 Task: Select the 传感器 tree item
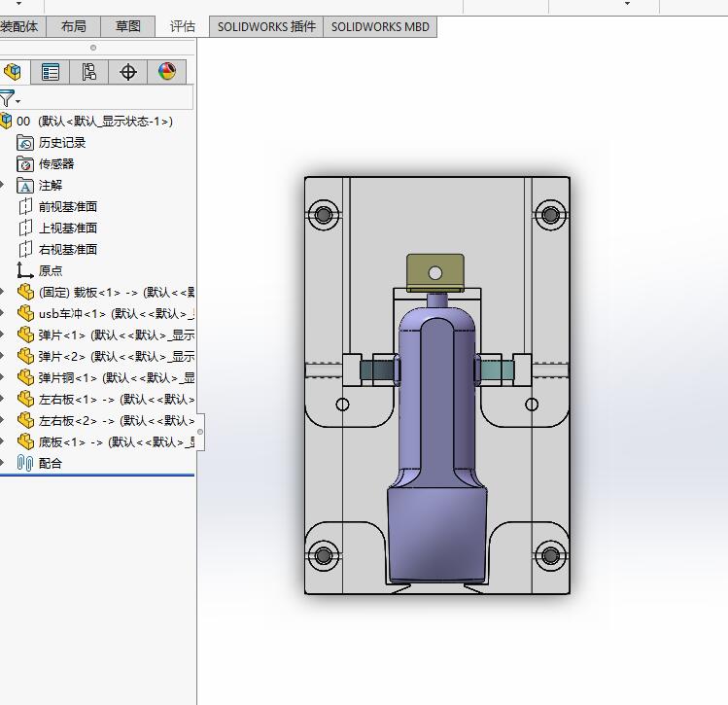coord(56,164)
